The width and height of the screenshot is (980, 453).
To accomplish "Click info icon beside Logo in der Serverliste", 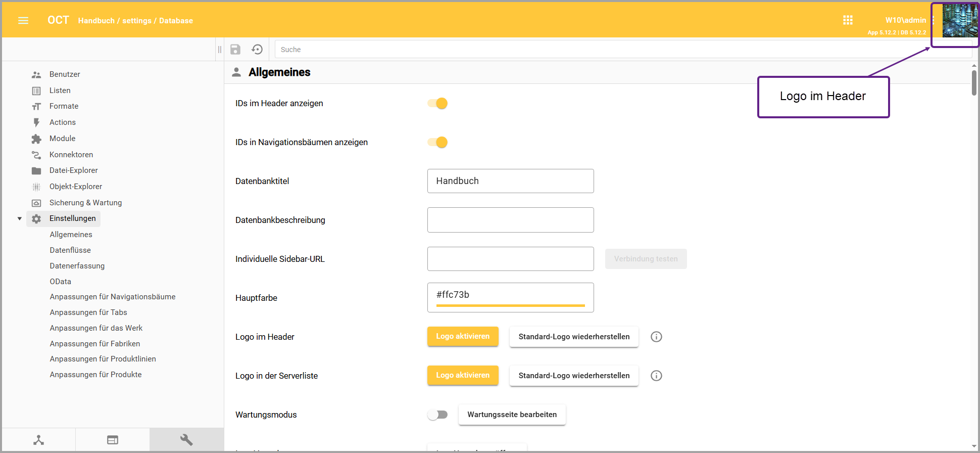I will coord(656,376).
